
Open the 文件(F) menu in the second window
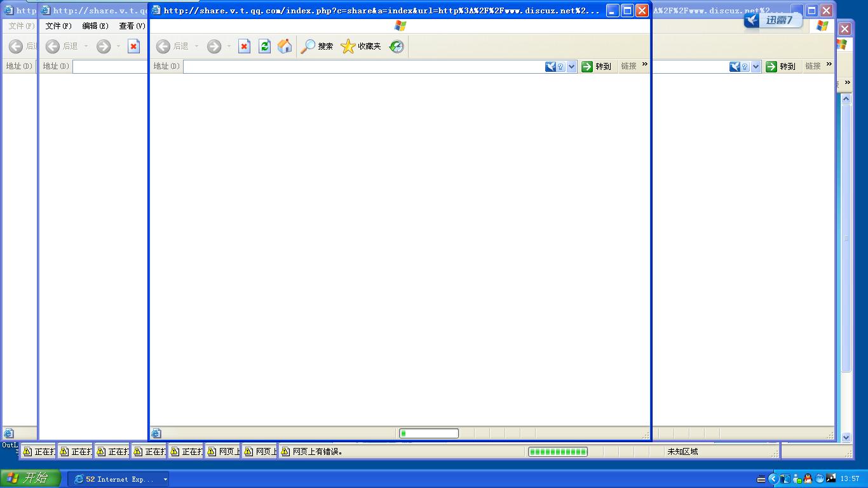pos(58,26)
